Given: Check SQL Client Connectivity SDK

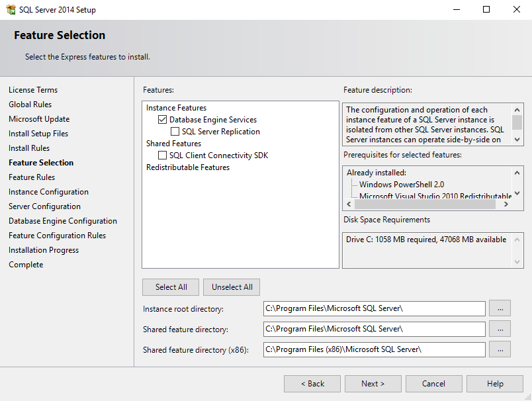Looking at the screenshot, I should point(162,156).
